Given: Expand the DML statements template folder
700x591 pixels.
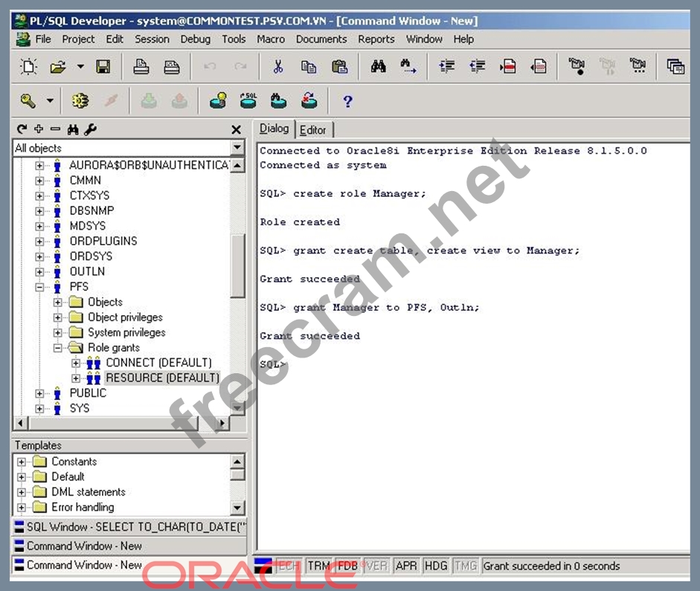Looking at the screenshot, I should 22,492.
